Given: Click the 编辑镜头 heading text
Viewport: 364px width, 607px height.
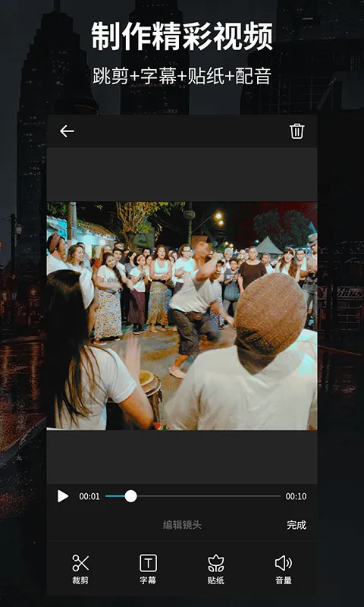Looking at the screenshot, I should [182, 525].
